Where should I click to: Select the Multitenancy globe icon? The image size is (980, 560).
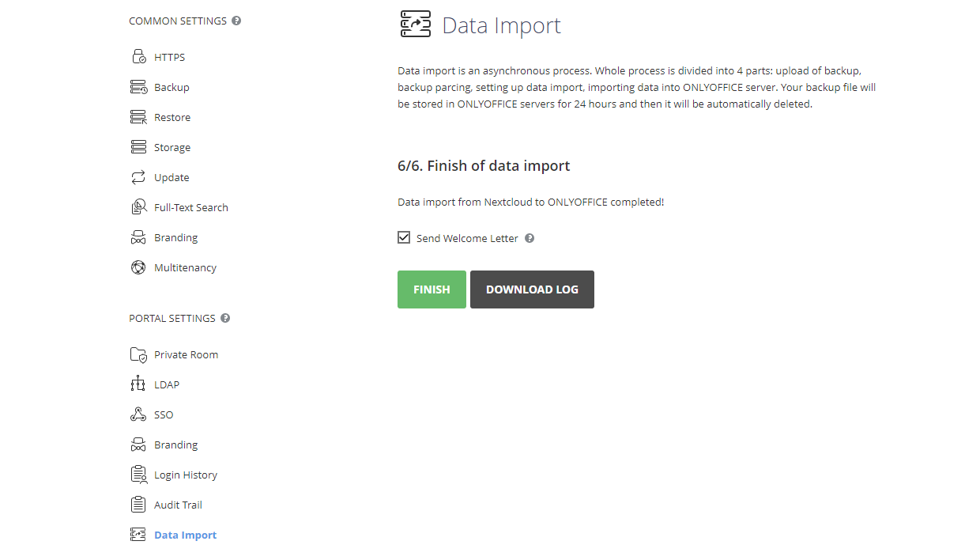pyautogui.click(x=138, y=267)
